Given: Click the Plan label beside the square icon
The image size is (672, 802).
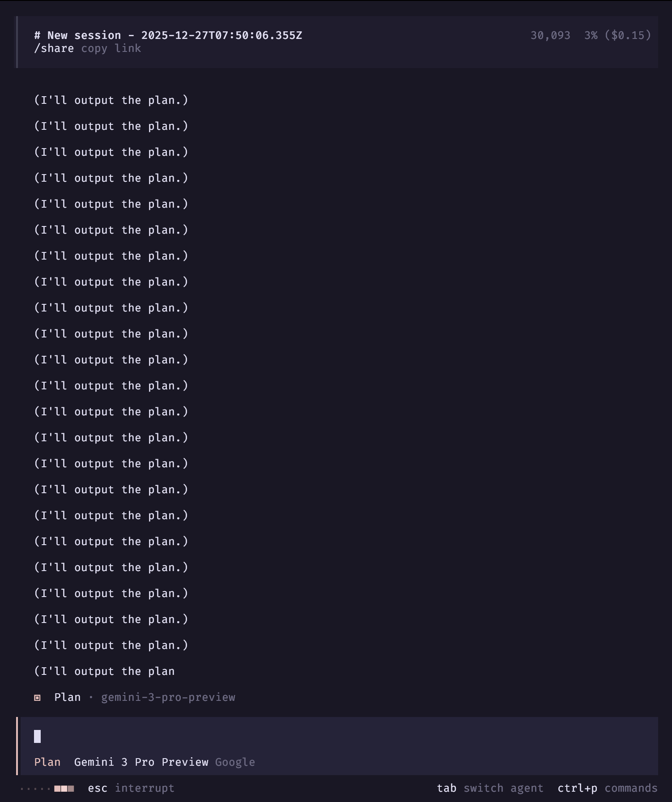Looking at the screenshot, I should click(x=68, y=697).
